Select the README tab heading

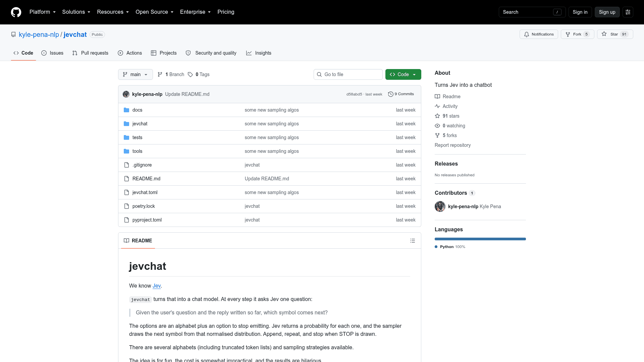pyautogui.click(x=138, y=241)
